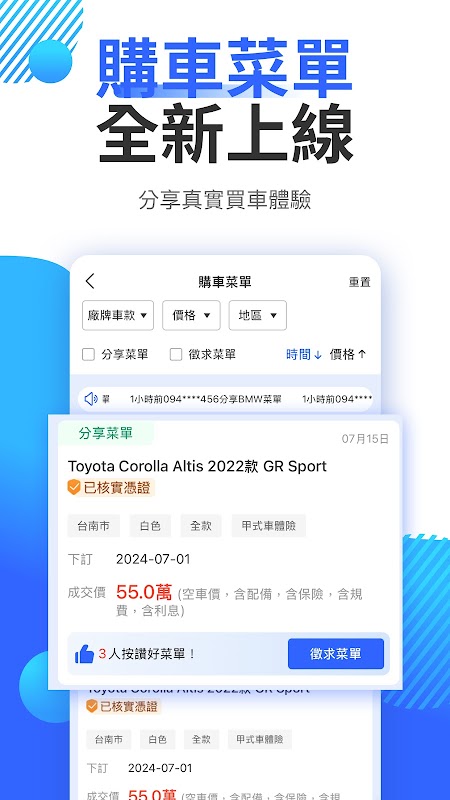Click the blue 徵求菜單 button

click(x=336, y=654)
